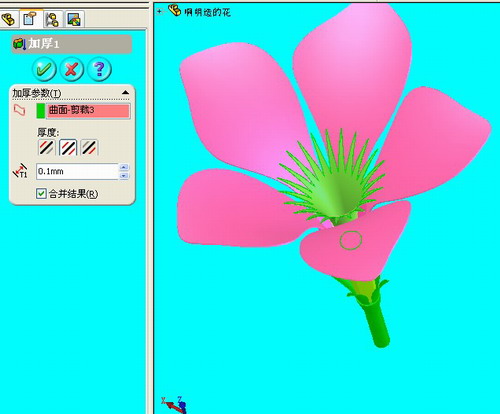Decrease thickness with the down spinner arrow
The width and height of the screenshot is (500, 414).
pos(124,176)
